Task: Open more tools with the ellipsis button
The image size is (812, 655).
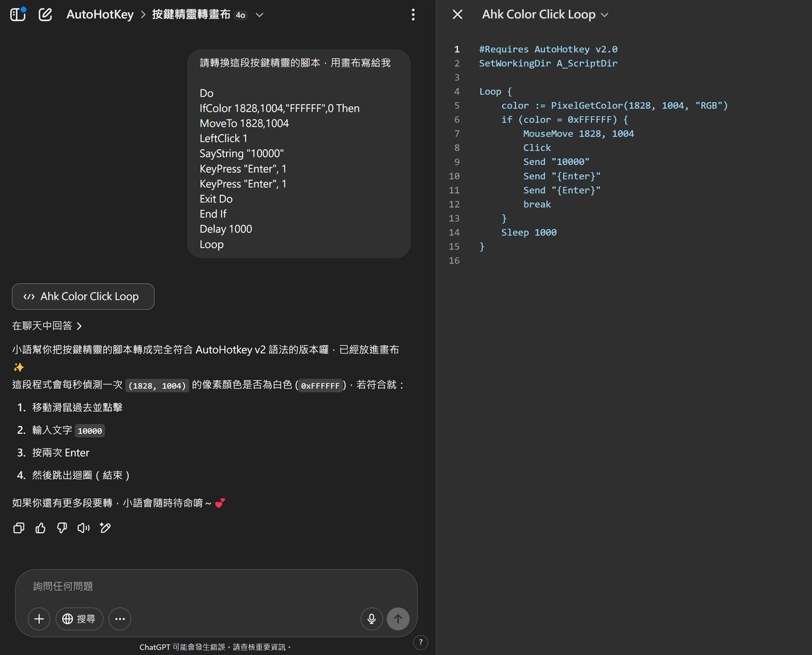Action: (120, 619)
